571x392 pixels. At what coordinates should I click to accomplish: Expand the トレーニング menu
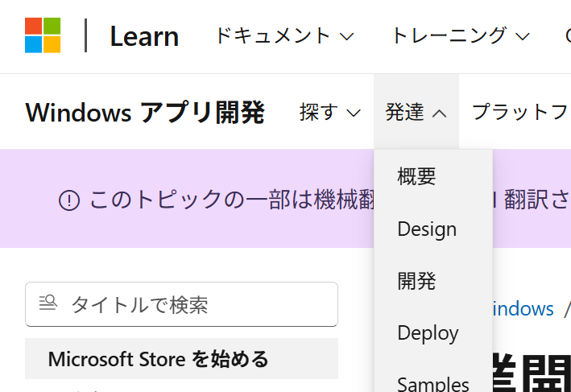pyautogui.click(x=461, y=36)
